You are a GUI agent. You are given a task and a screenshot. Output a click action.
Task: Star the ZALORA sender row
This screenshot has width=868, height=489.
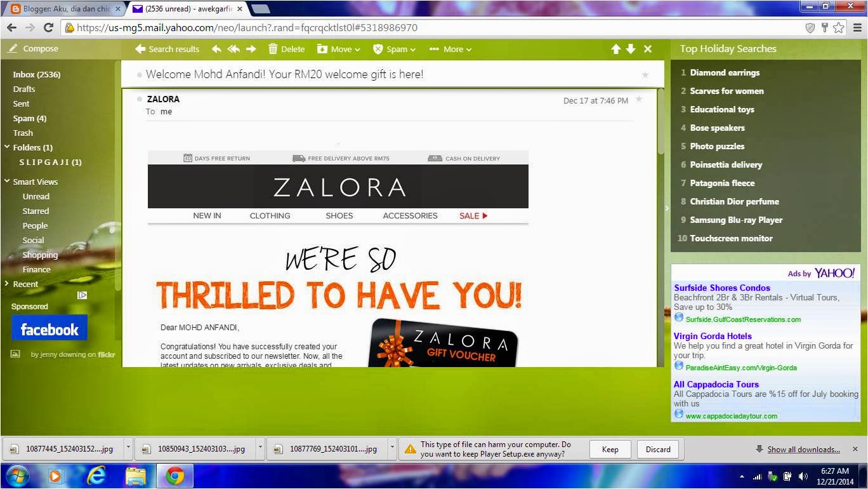pos(639,100)
